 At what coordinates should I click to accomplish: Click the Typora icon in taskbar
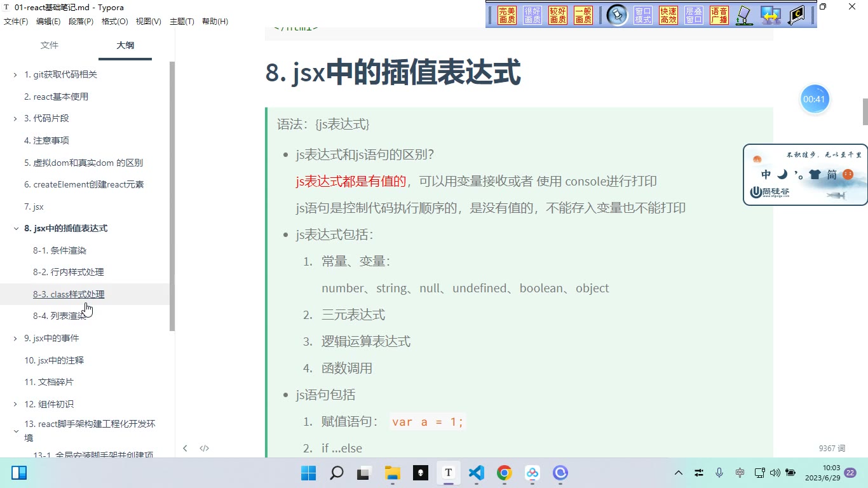[x=449, y=473]
